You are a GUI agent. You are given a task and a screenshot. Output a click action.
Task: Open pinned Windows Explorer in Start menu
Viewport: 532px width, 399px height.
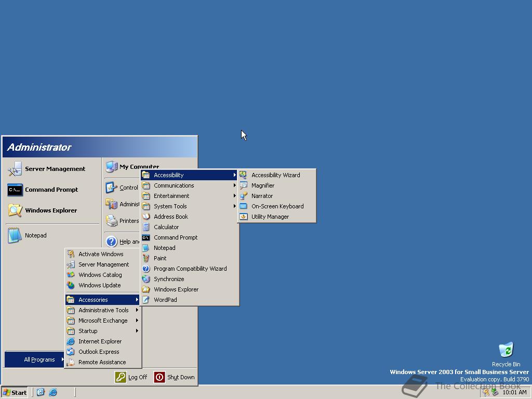[52, 210]
